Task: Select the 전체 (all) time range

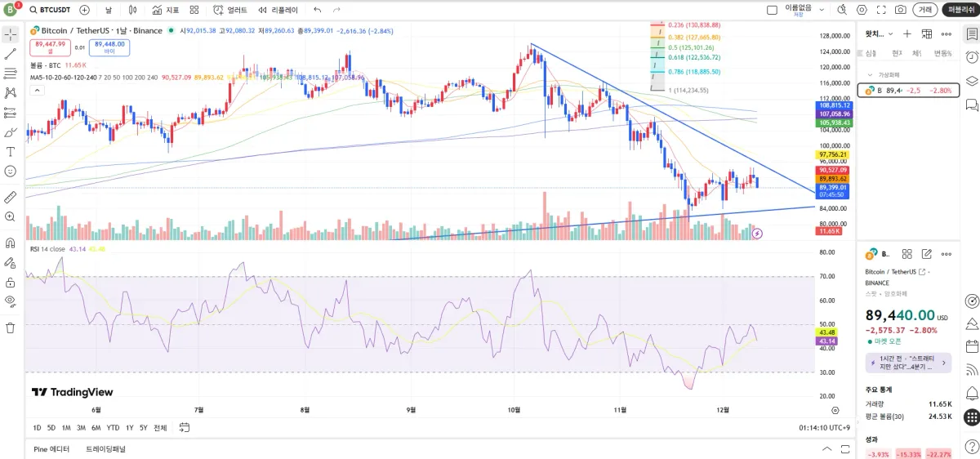Action: 160,427
